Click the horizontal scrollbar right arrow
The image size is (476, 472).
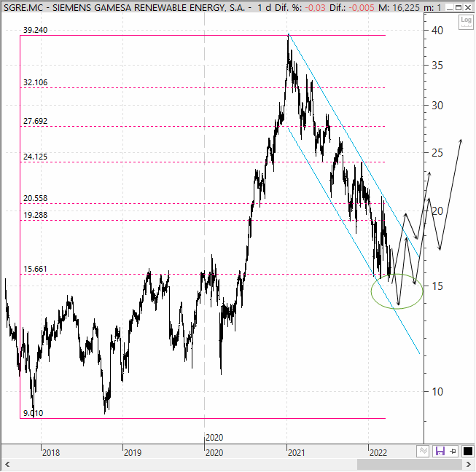[x=469, y=465]
